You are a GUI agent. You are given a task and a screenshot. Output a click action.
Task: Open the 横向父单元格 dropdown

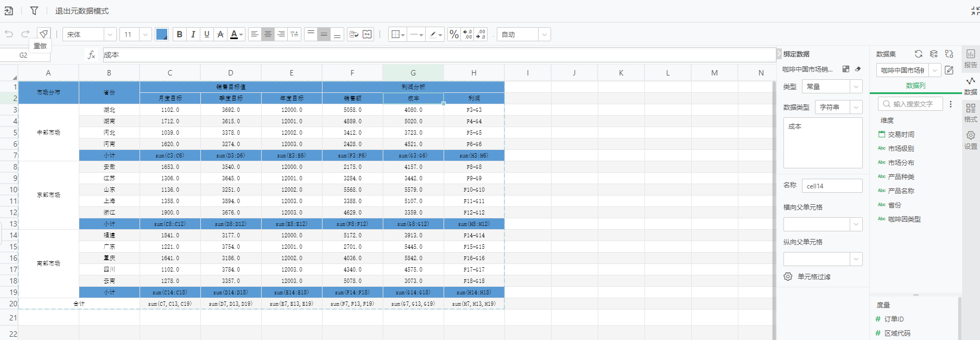pyautogui.click(x=823, y=224)
